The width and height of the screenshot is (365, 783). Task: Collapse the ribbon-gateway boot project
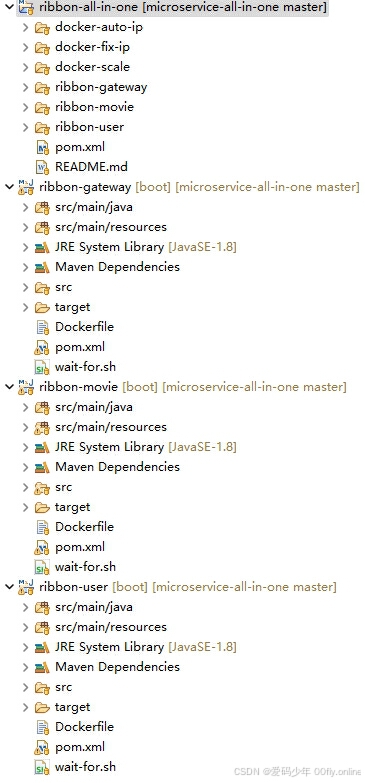9,187
